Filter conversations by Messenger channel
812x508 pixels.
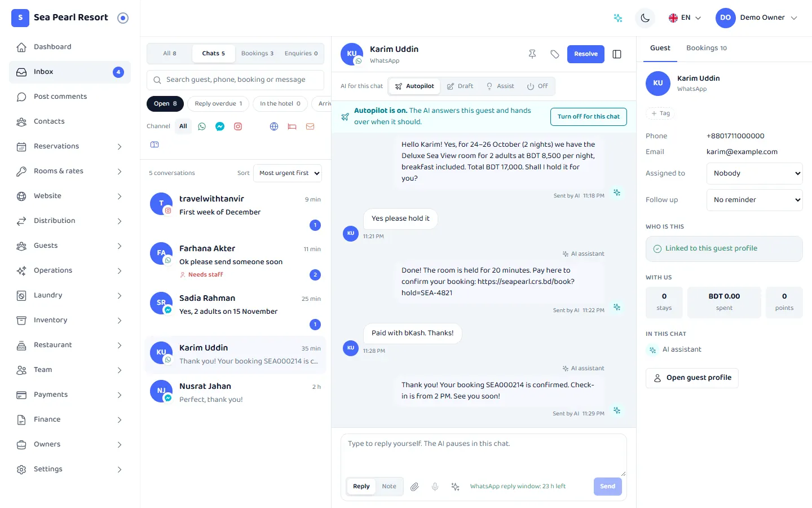pos(220,126)
